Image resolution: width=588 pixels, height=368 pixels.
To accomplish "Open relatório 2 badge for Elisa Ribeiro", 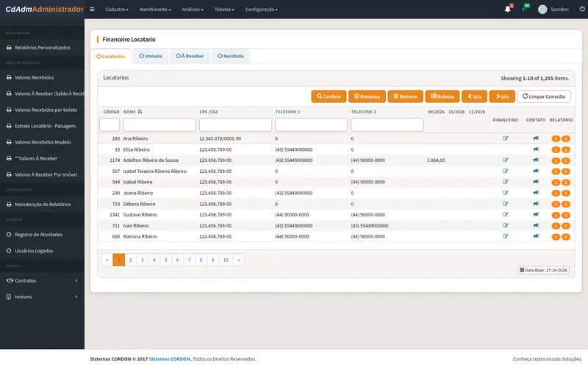I will click(565, 150).
